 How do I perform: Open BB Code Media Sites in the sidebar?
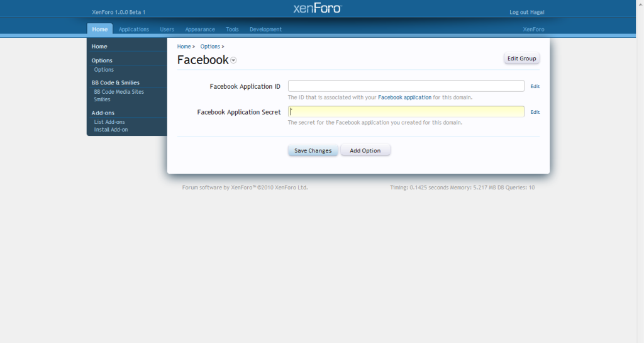(119, 92)
